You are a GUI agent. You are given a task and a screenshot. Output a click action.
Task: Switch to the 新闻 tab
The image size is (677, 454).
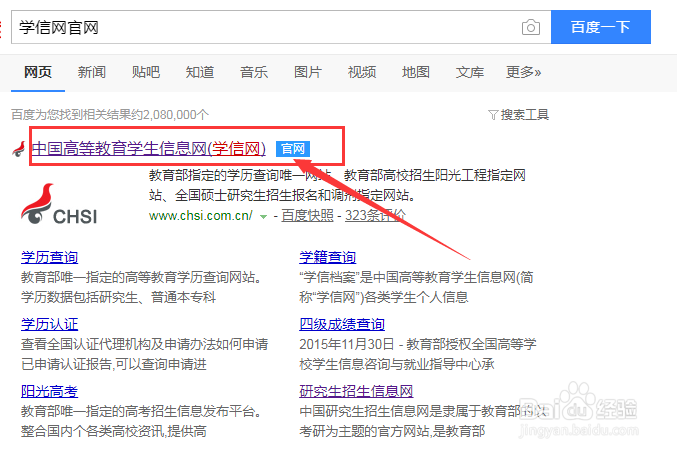[x=92, y=72]
